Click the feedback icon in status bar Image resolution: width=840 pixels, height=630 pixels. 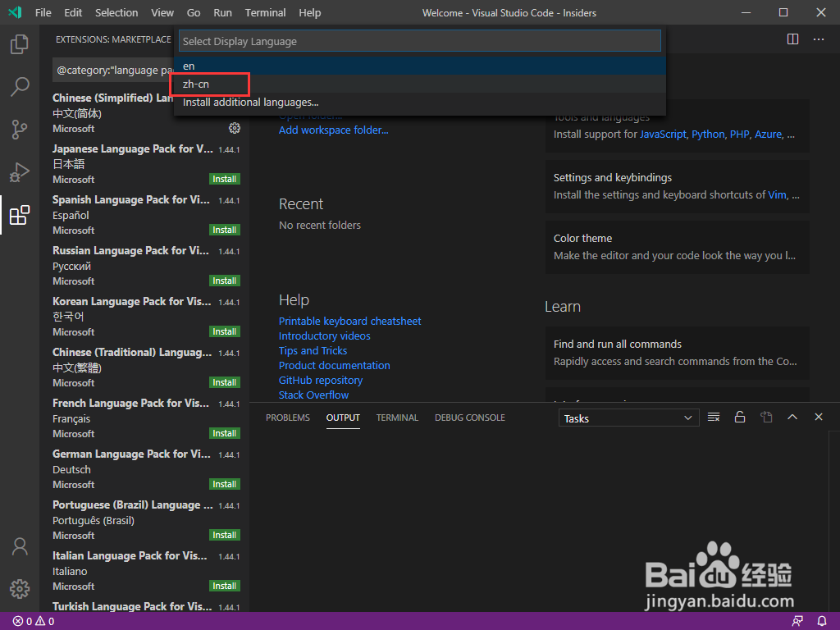click(x=797, y=622)
